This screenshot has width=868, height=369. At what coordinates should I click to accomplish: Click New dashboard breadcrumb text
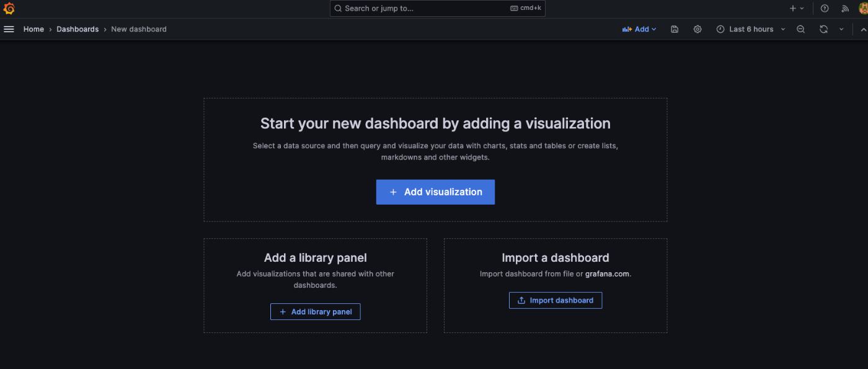click(x=139, y=29)
